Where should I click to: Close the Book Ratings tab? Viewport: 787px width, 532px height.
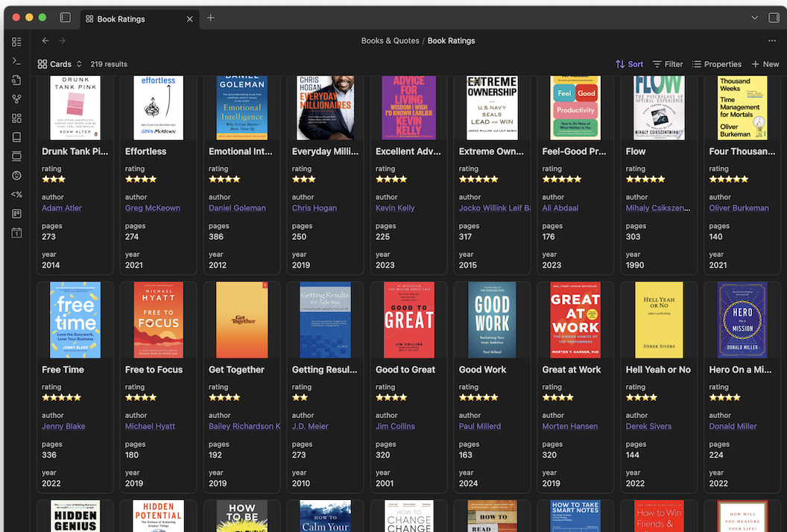[190, 19]
